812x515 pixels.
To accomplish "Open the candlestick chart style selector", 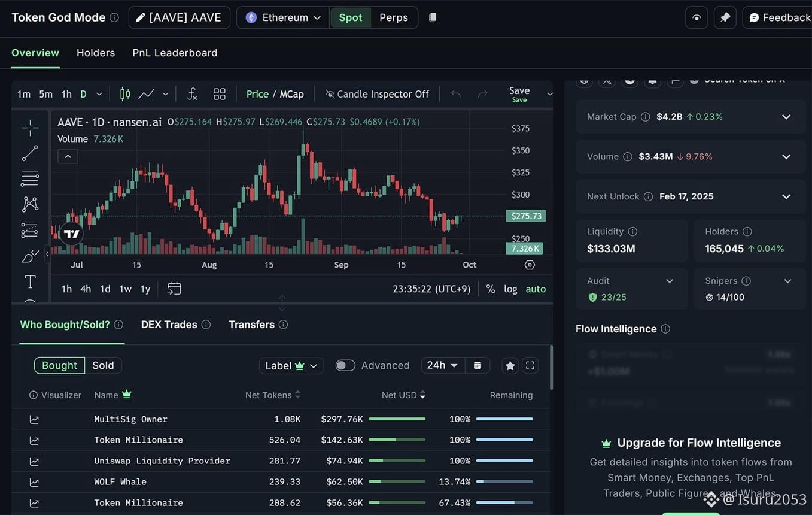I will (125, 94).
